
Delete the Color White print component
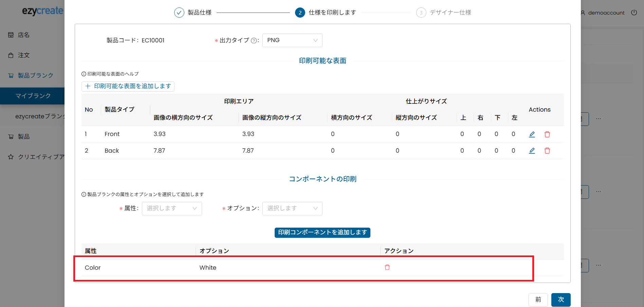tap(387, 267)
